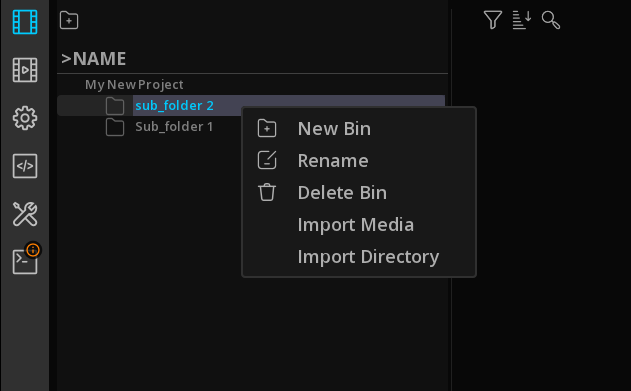Open the wrench and screwdriver tools icon
Viewport: 631px width, 391px height.
click(25, 214)
